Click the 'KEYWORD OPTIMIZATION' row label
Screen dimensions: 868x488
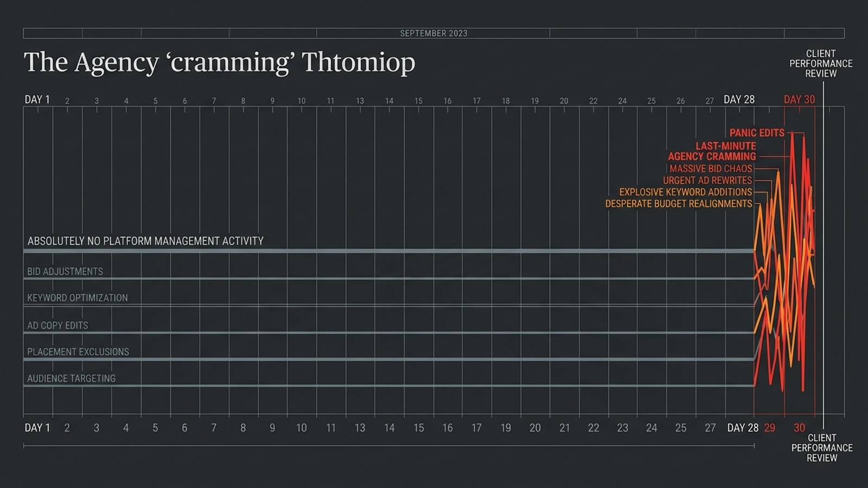pos(78,298)
